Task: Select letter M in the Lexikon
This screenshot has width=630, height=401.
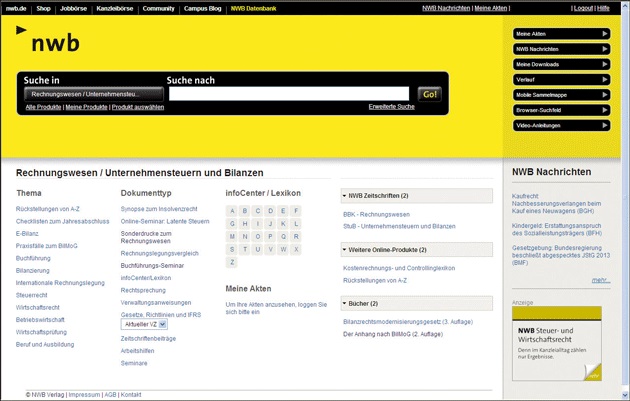Action: click(232, 236)
